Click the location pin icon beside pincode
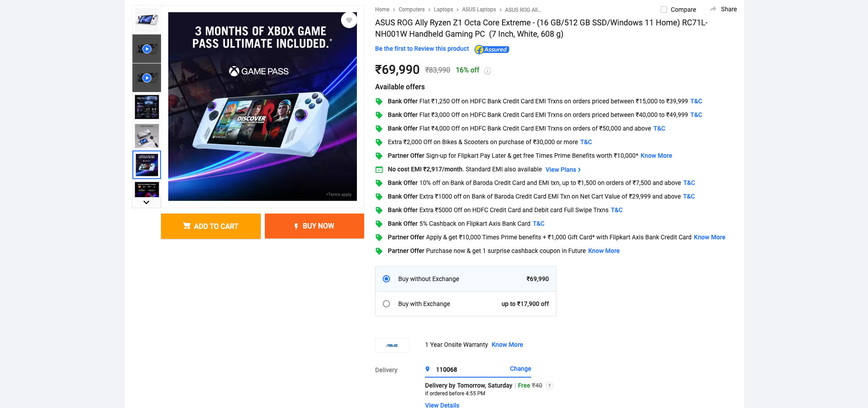 point(427,369)
